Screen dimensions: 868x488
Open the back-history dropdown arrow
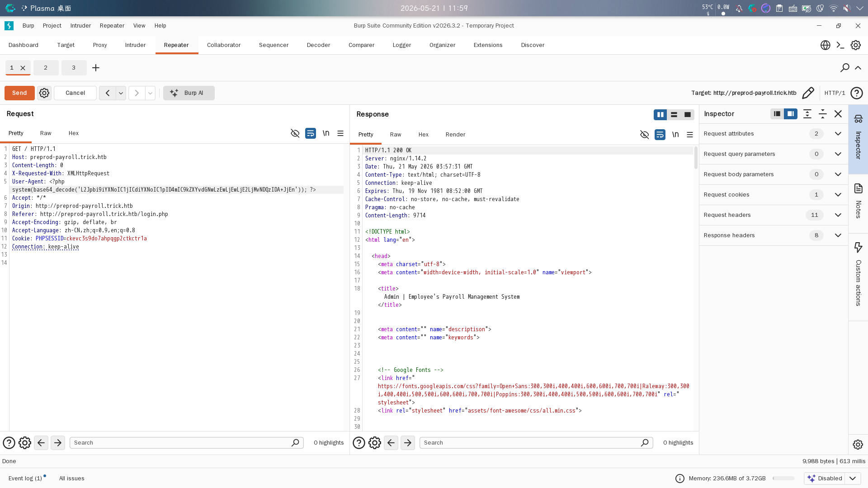pos(121,93)
